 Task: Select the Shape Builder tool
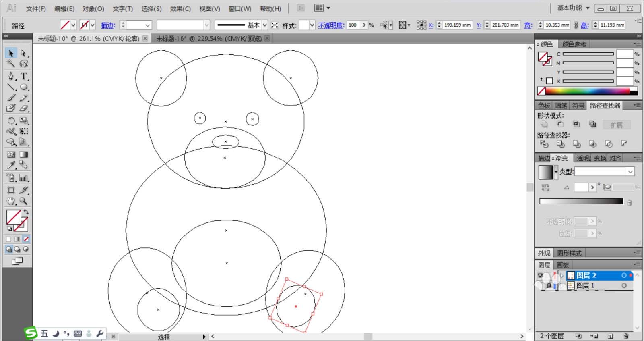(x=11, y=142)
